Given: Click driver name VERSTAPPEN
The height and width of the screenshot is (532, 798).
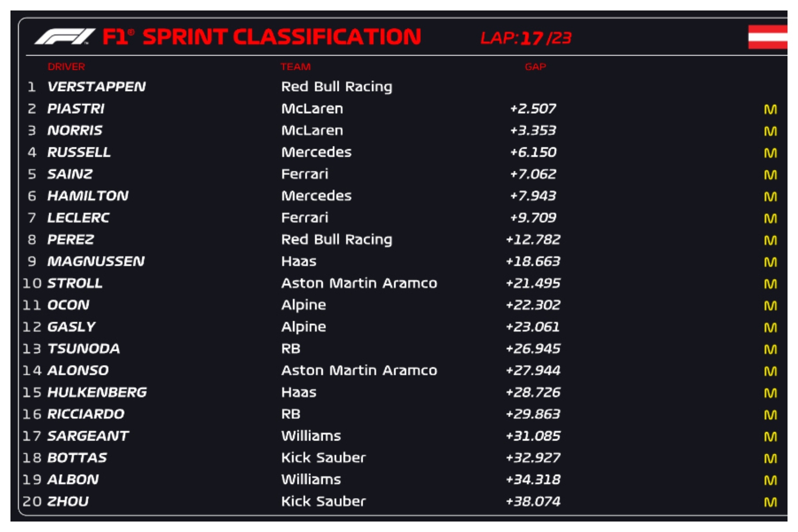Looking at the screenshot, I should (96, 87).
